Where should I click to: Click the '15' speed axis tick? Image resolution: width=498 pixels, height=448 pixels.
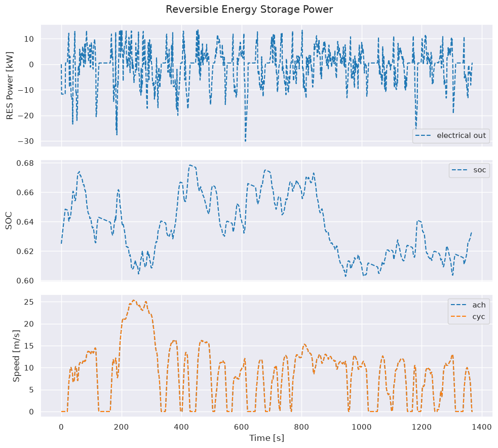pos(29,346)
